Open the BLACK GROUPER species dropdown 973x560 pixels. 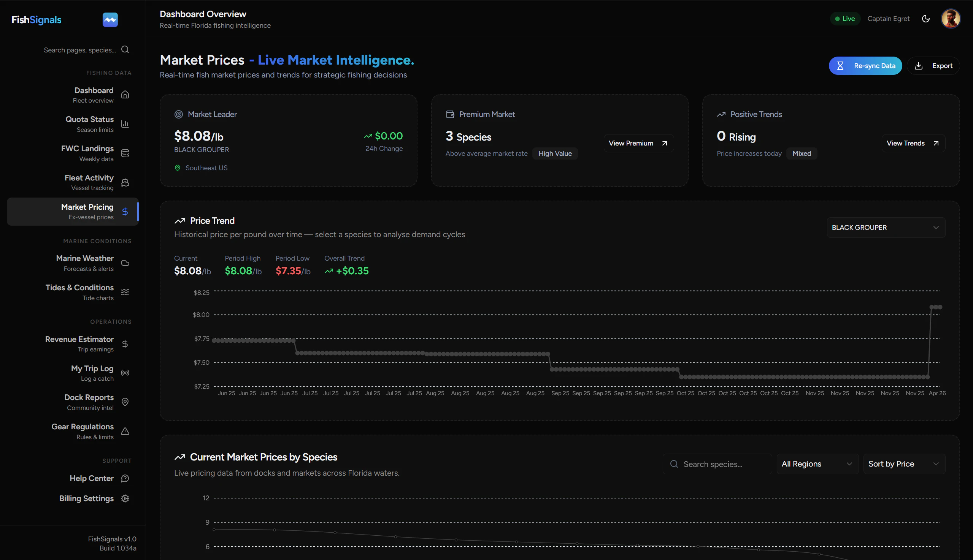pos(886,228)
